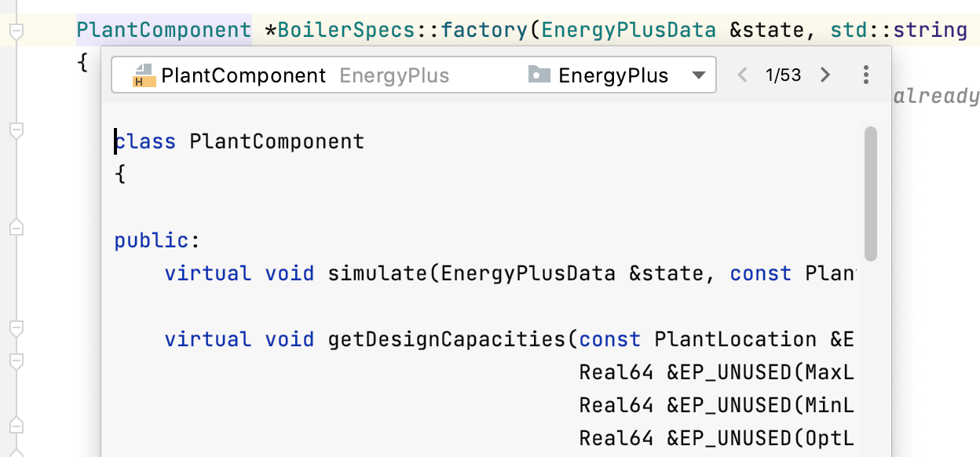Open the three-dot more options menu
The image size is (980, 457).
865,75
